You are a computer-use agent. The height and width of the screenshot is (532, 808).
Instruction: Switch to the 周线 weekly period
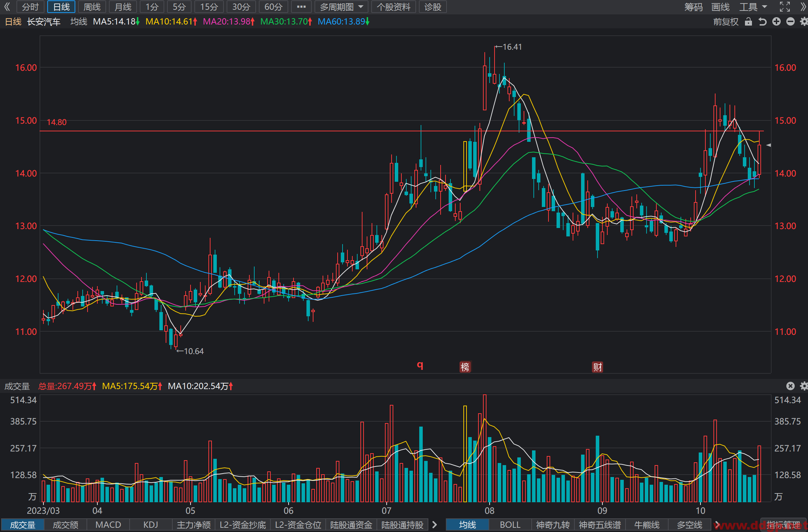point(92,7)
